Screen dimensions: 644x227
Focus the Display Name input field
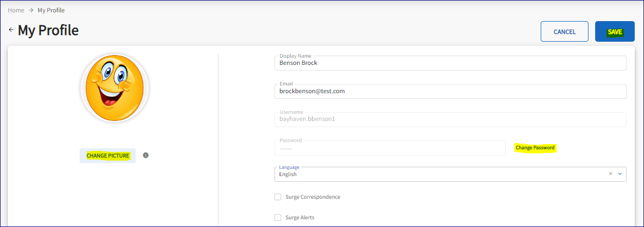[x=450, y=63]
